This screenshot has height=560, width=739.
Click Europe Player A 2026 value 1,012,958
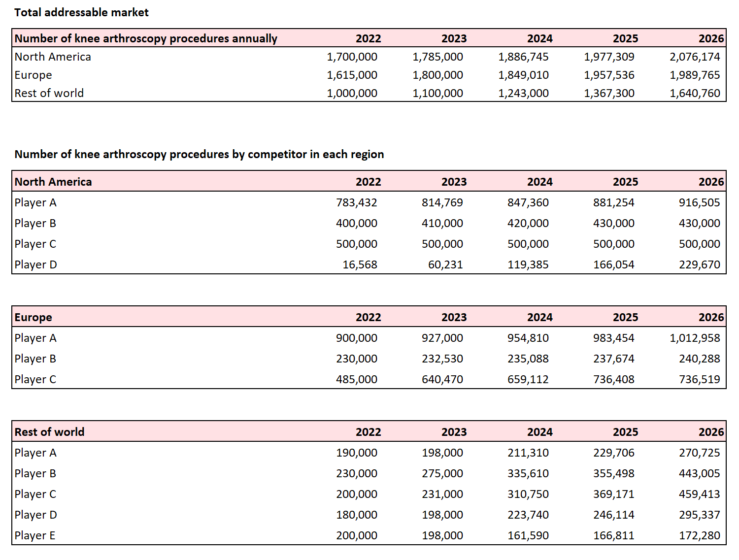(695, 338)
